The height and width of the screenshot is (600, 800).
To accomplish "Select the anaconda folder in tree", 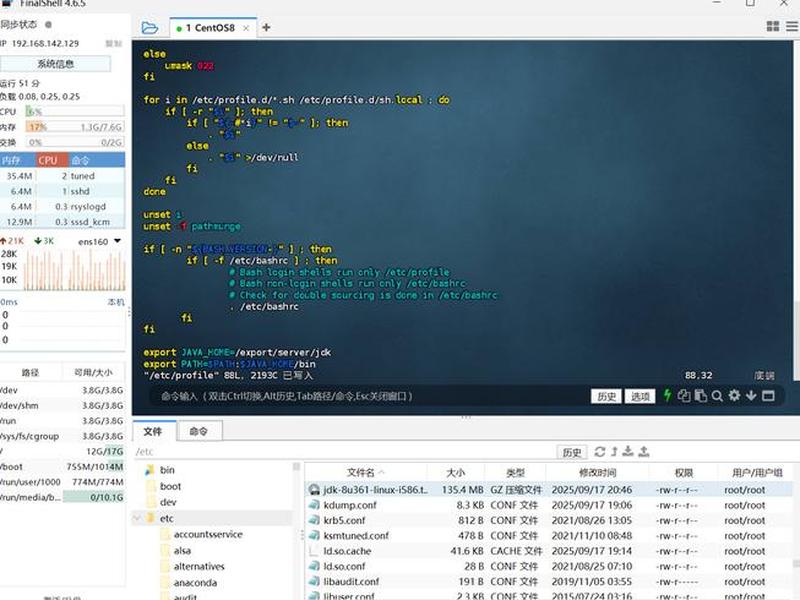I will point(195,583).
